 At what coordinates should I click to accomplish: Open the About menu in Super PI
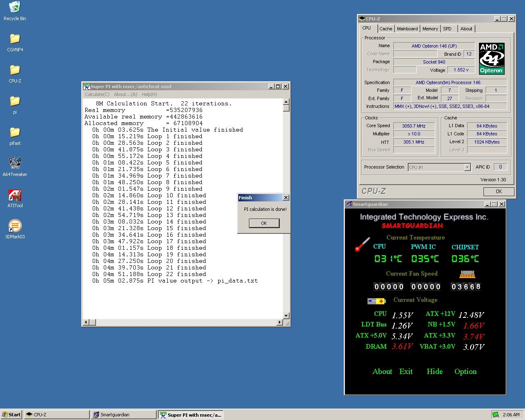[126, 94]
